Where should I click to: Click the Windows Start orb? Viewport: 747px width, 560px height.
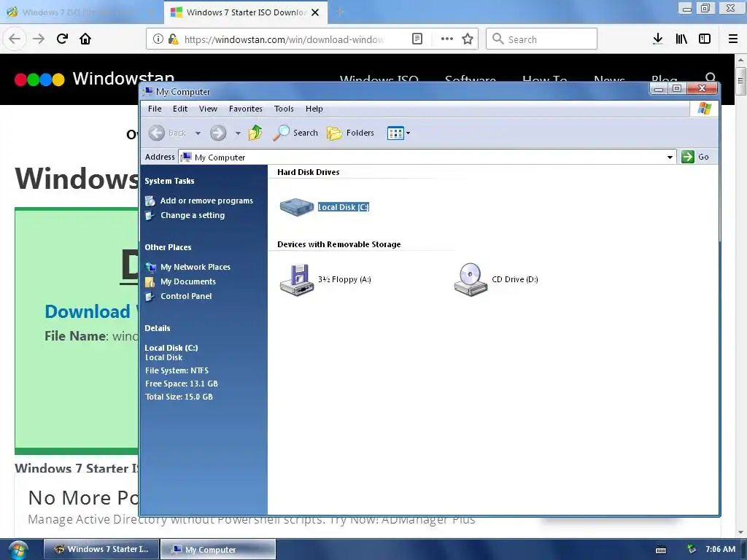18,550
